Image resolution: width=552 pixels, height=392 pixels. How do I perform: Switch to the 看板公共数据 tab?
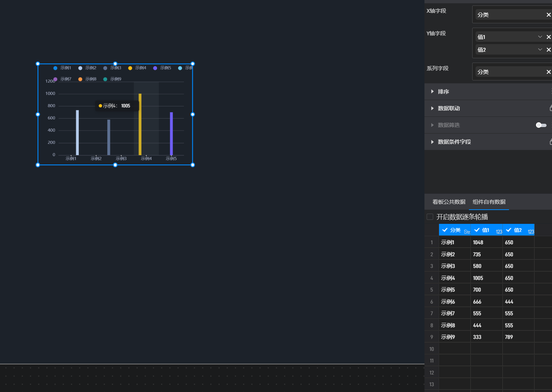click(x=449, y=202)
